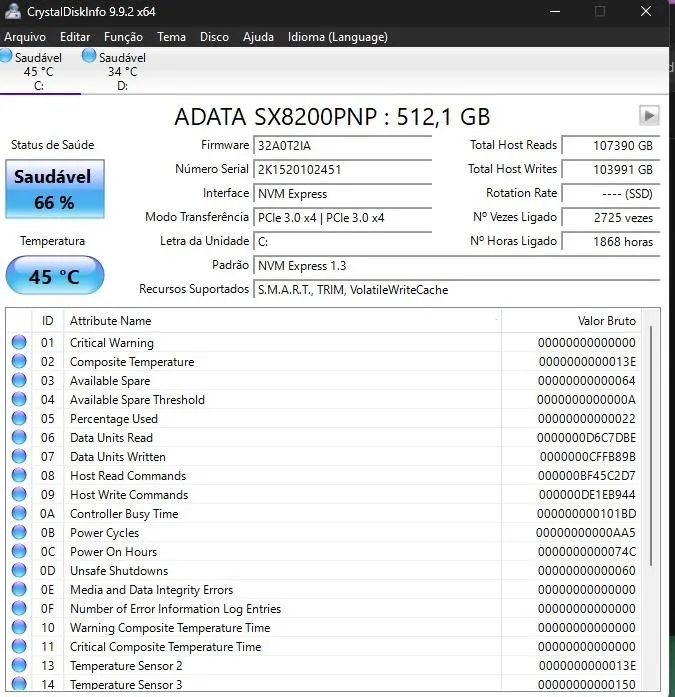Click the Rotation Rate value ---- (SSD)
675x697 pixels.
pos(611,193)
